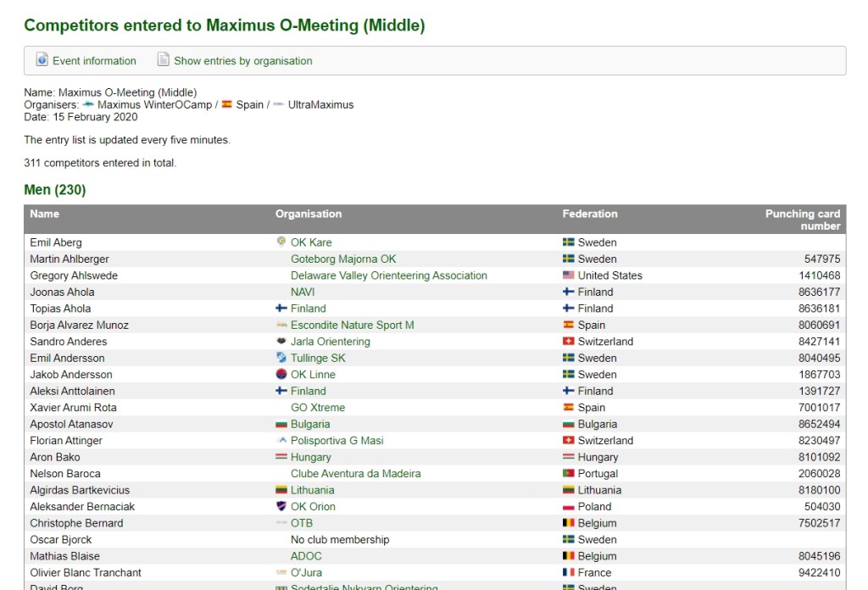868x590 pixels.
Task: Click the Spain flag in the organisers line
Action: coord(226,105)
